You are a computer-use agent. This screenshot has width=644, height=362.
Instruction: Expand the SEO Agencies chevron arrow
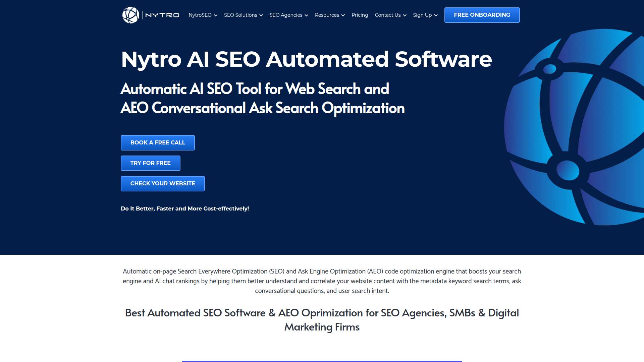pos(307,15)
